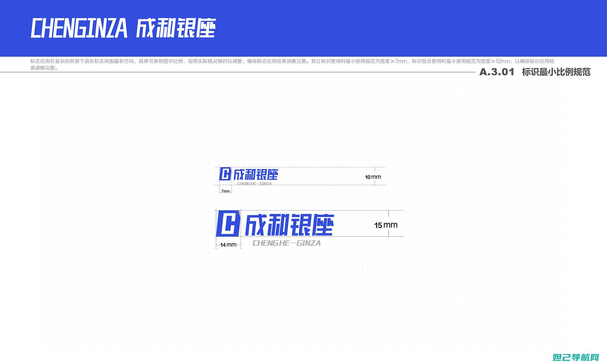The width and height of the screenshot is (607, 364).
Task: Select the A.3.01 section number
Action: (497, 72)
